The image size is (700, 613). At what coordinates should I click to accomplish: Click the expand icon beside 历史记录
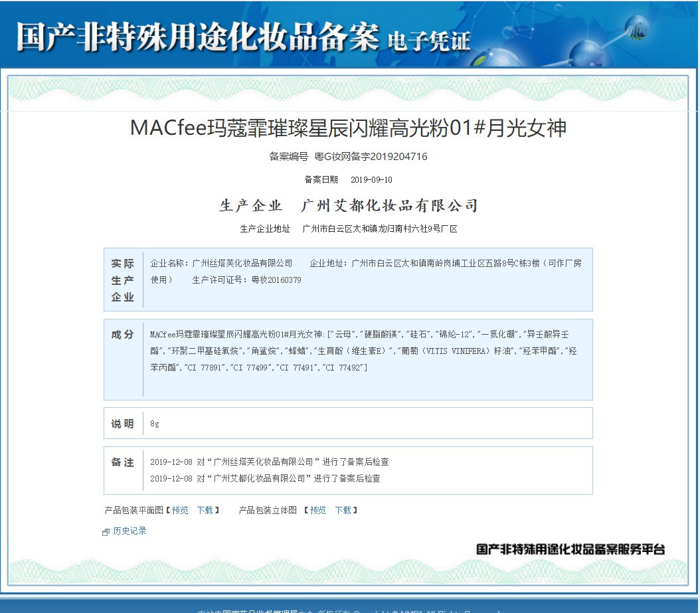coord(106,532)
